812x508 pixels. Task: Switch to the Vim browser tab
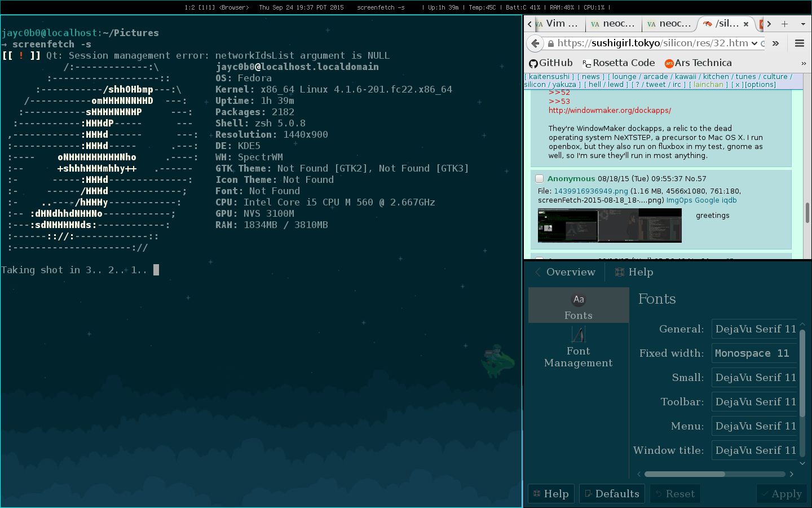tap(556, 24)
